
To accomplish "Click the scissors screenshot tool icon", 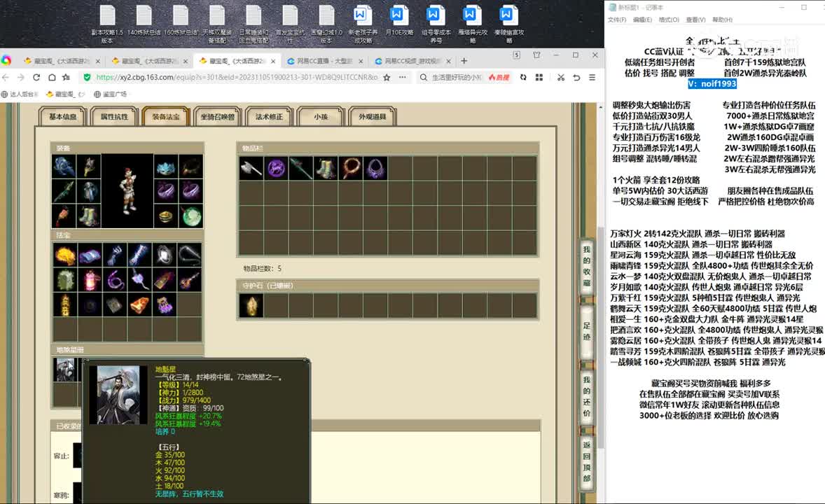I will [561, 77].
